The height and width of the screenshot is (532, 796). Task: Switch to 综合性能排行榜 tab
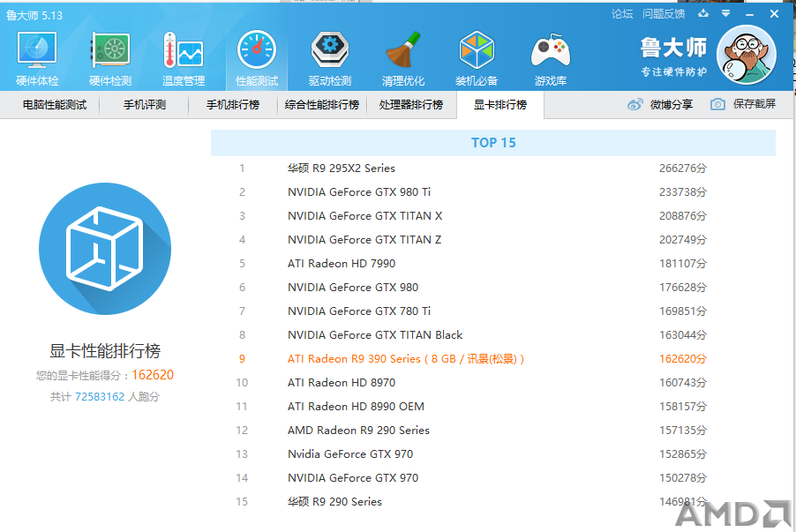pyautogui.click(x=322, y=105)
